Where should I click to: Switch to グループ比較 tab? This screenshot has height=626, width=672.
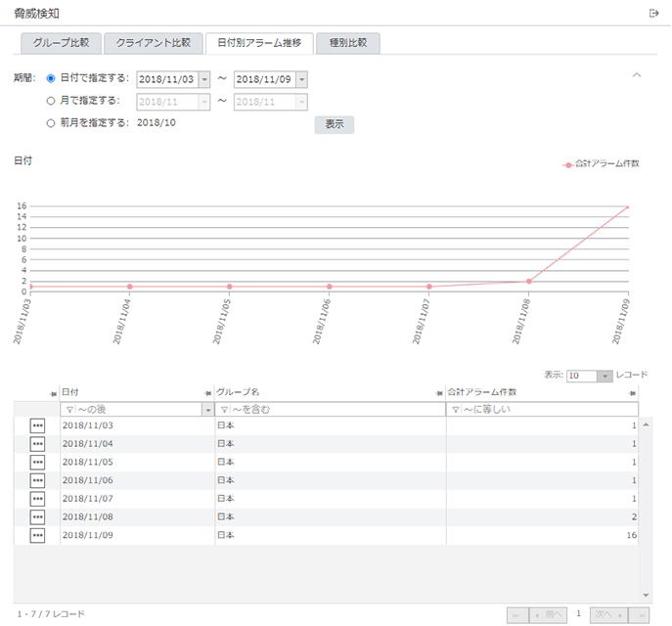pyautogui.click(x=61, y=43)
